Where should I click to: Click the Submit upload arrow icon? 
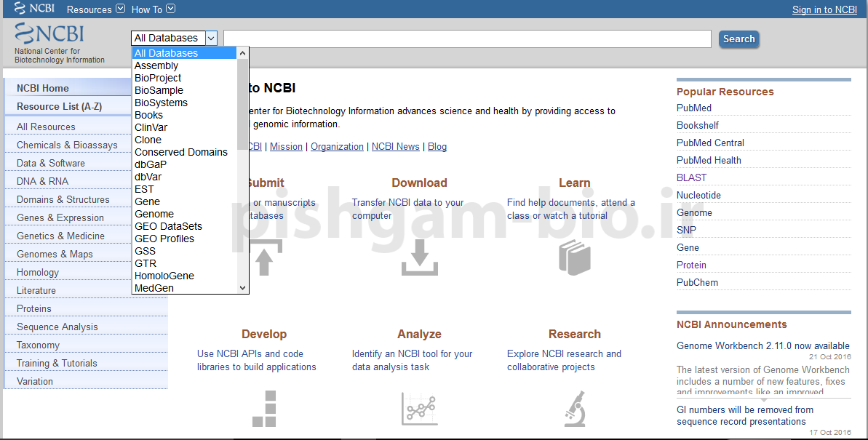[x=264, y=258]
